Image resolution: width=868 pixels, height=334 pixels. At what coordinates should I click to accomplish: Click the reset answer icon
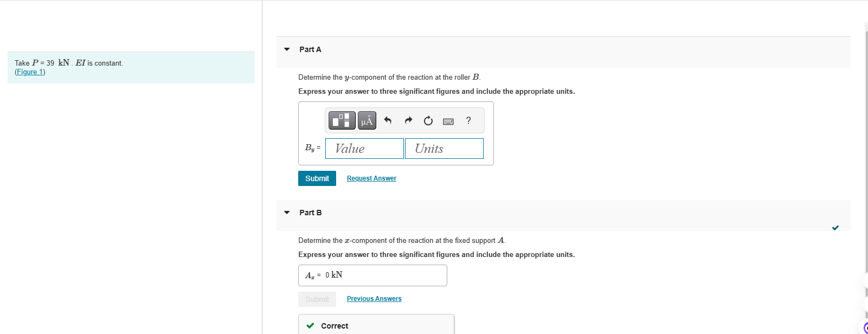pos(428,120)
